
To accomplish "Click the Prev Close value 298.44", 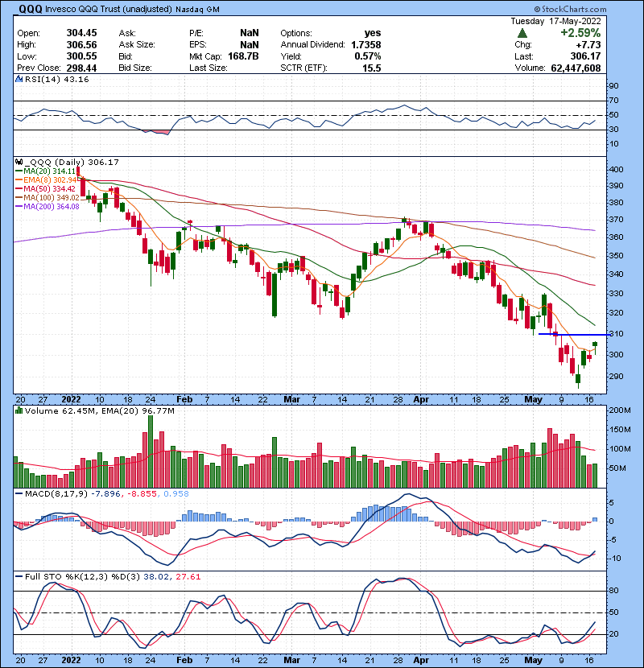I will tap(81, 68).
